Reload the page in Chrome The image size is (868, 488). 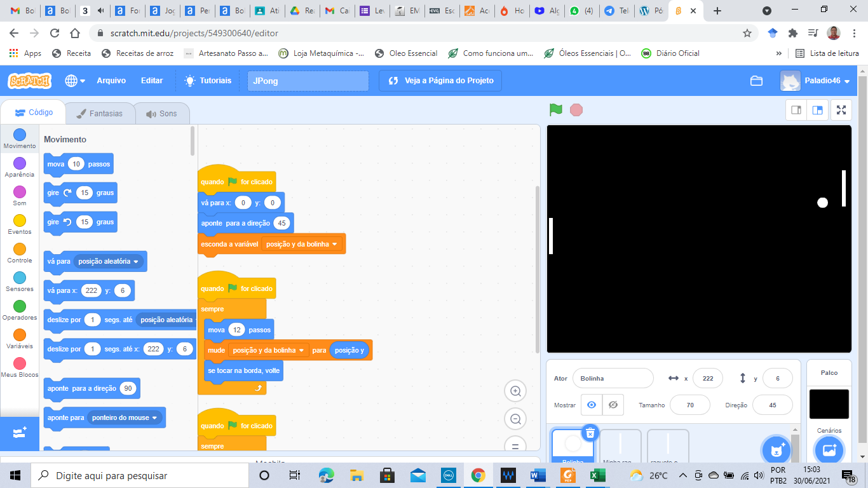click(55, 33)
